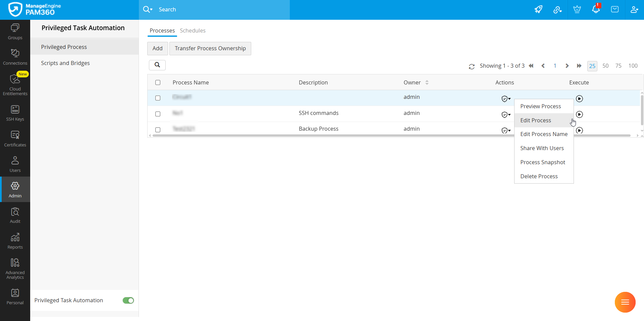This screenshot has width=644, height=321.
Task: Open the Certificates section
Action: point(15,138)
